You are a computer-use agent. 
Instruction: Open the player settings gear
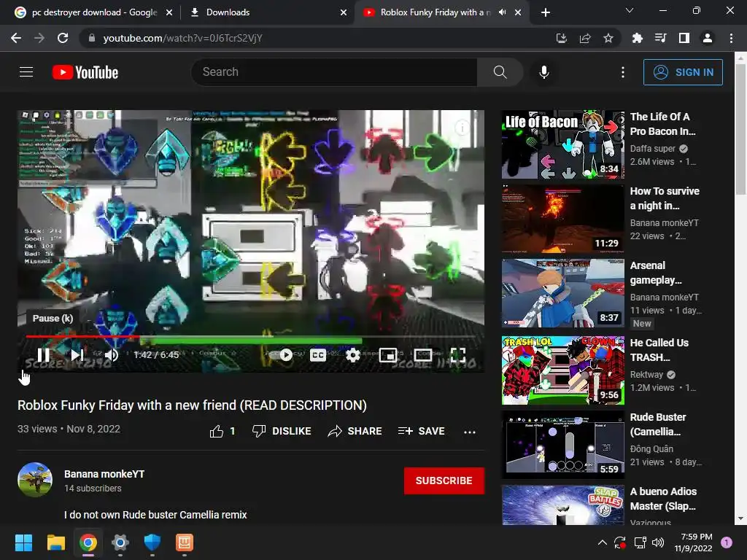pos(352,355)
